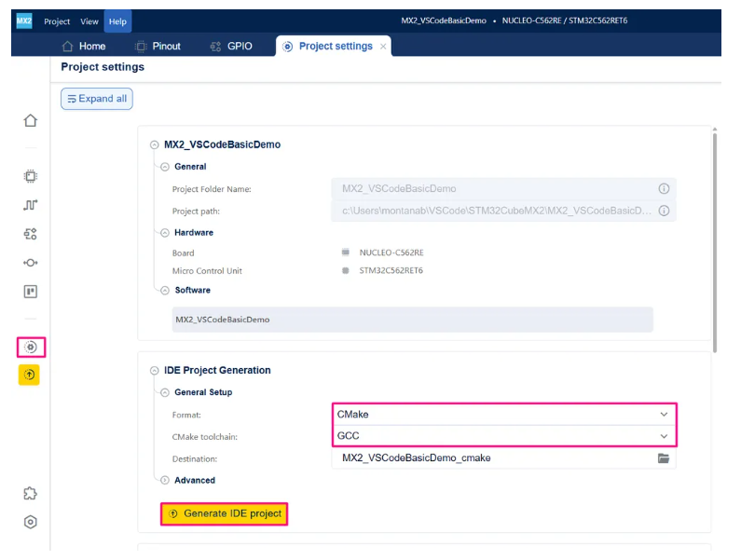Switch to the GPIO tab
The image size is (741, 560).
(231, 47)
